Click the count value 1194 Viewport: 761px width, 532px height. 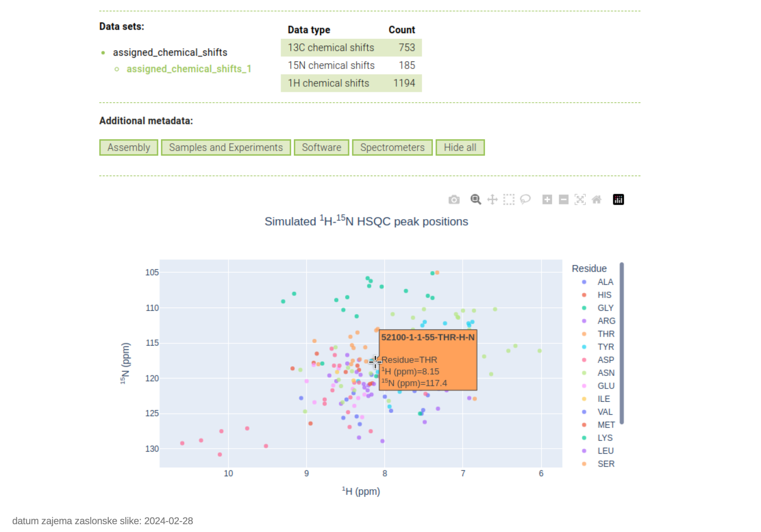coord(404,83)
